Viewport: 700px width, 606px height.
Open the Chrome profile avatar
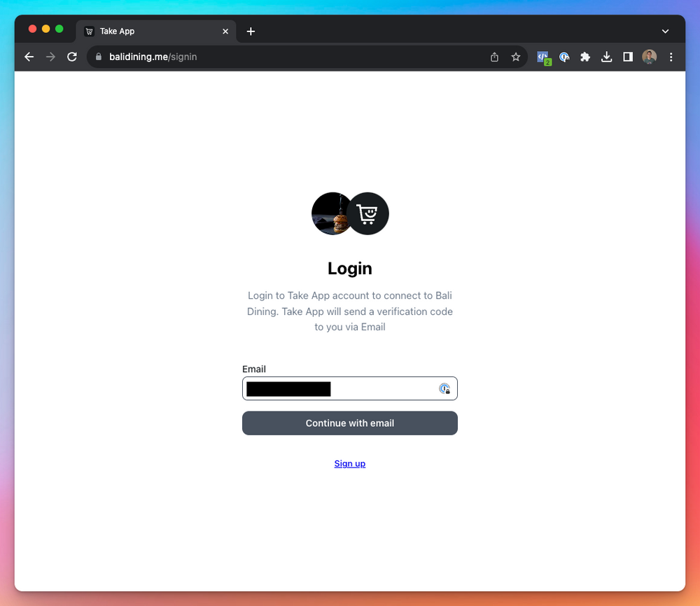tap(649, 57)
